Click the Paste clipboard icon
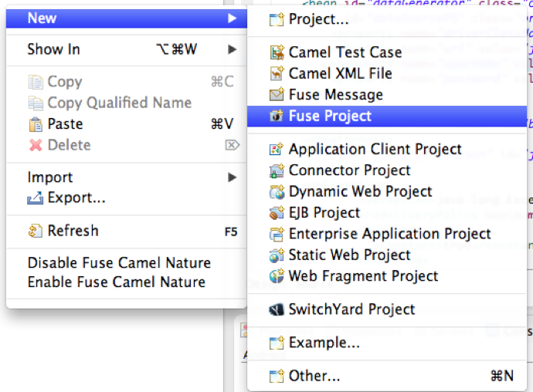This screenshot has width=533, height=392. [36, 124]
